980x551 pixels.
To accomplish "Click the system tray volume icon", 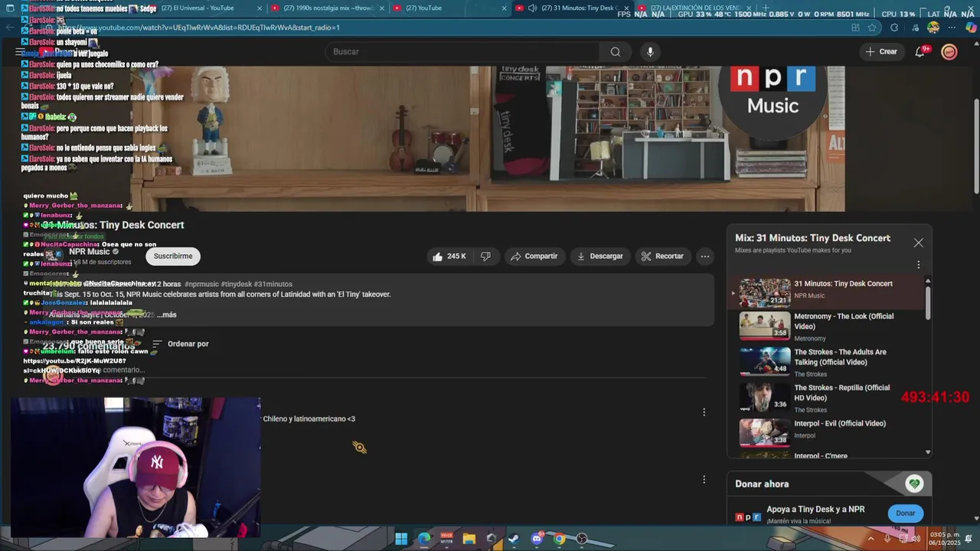I will 916,539.
